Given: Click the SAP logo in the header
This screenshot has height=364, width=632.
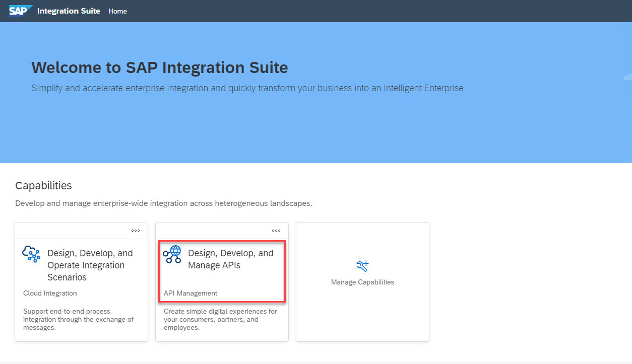Looking at the screenshot, I should point(21,11).
